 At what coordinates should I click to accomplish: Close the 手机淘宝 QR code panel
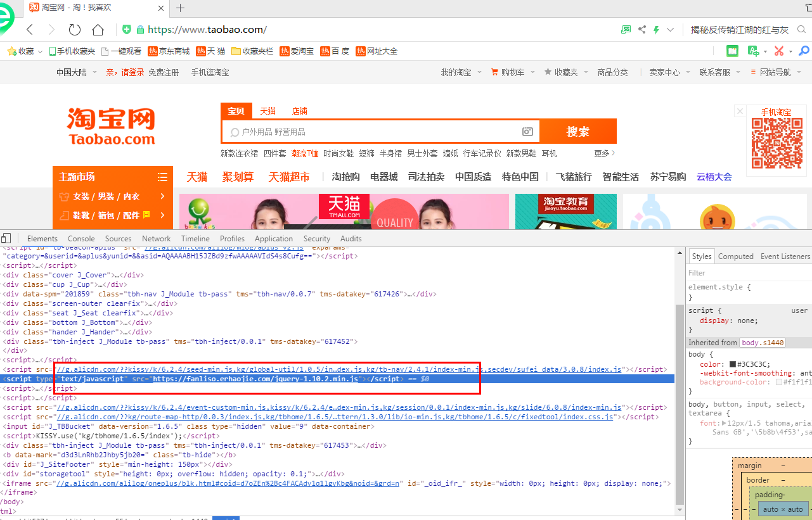(740, 111)
